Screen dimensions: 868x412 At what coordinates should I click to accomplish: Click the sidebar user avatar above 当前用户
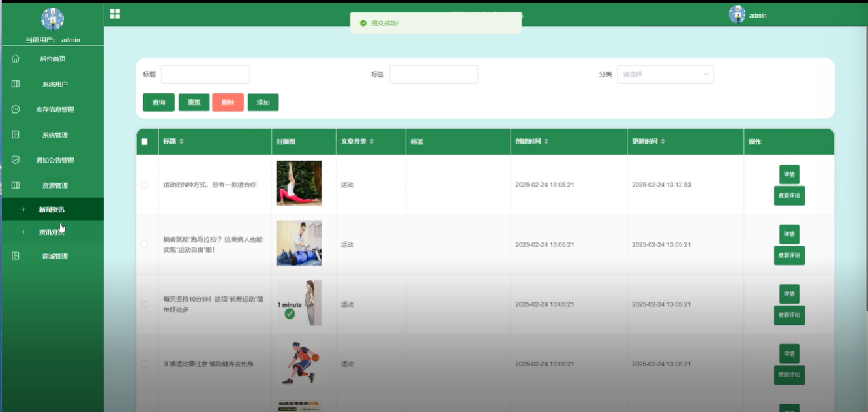pos(52,20)
